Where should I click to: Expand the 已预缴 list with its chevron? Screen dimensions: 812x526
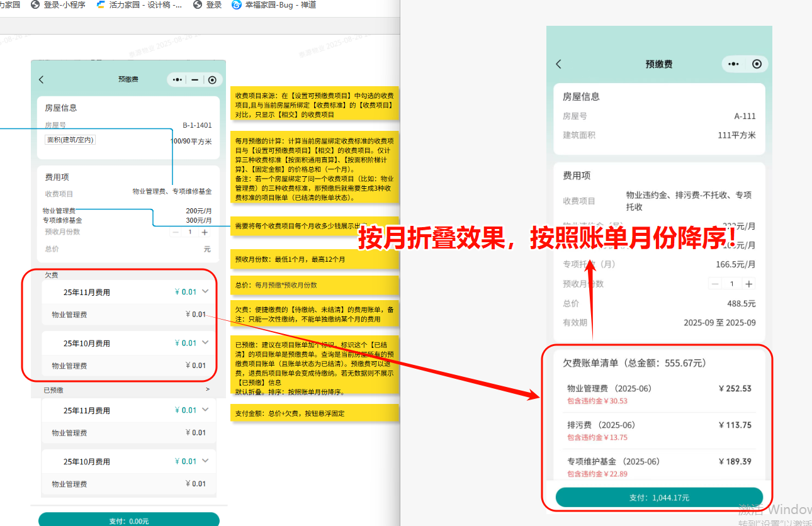tap(208, 389)
